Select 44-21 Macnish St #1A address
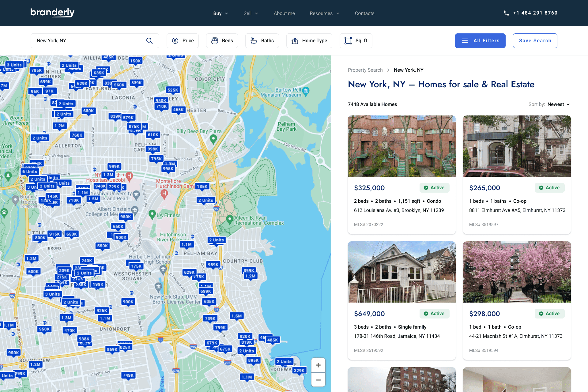The width and height of the screenshot is (588, 392). point(516,336)
